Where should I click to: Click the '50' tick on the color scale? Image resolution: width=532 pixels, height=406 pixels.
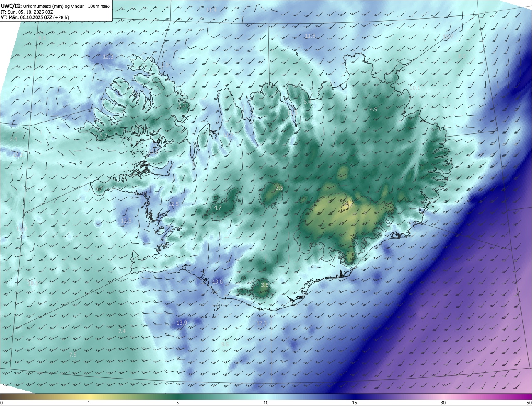pos(529,403)
